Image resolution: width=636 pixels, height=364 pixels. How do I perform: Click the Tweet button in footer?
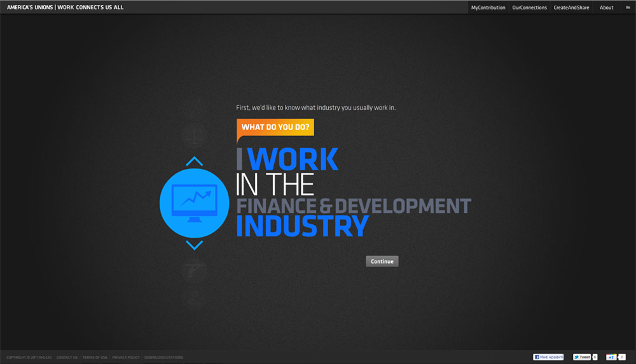point(582,357)
